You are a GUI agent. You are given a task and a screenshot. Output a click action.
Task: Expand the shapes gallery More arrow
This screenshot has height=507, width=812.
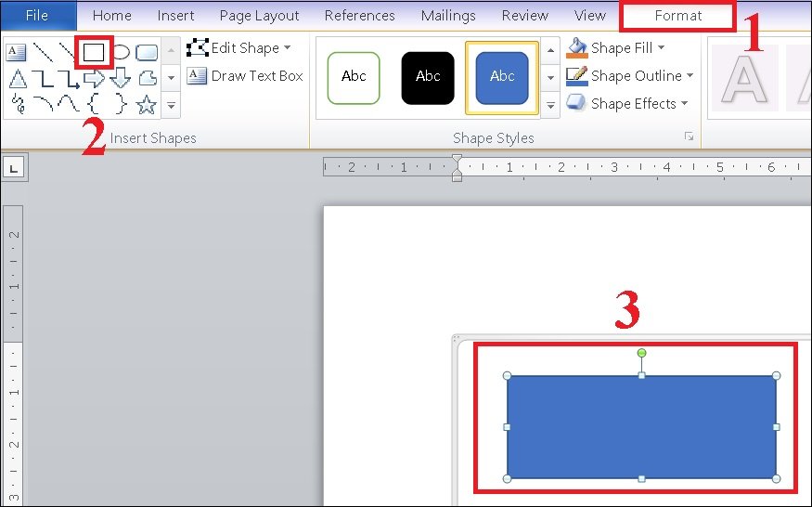point(172,106)
